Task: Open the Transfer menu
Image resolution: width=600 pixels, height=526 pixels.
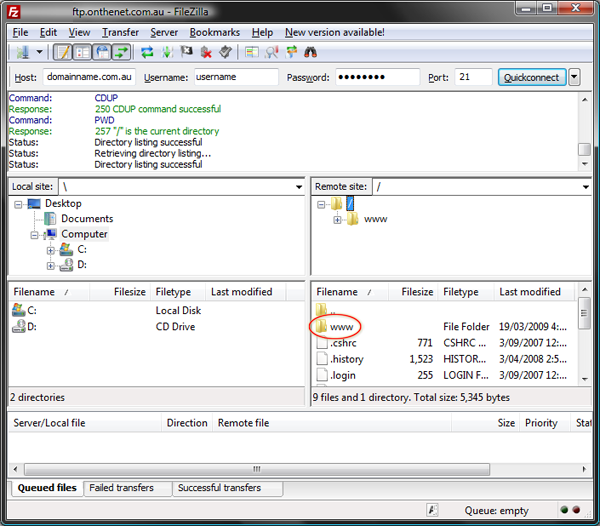Action: point(120,33)
